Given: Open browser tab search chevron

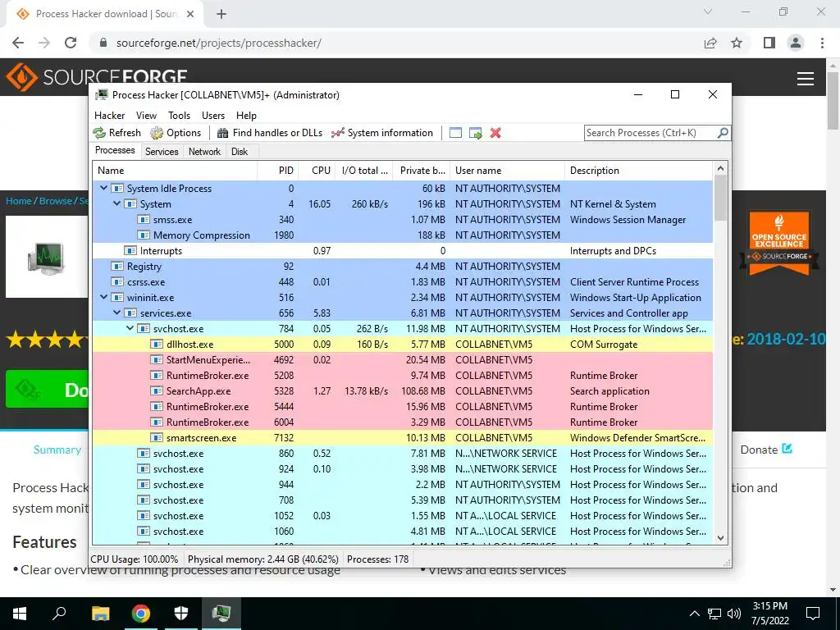Looking at the screenshot, I should (x=708, y=11).
